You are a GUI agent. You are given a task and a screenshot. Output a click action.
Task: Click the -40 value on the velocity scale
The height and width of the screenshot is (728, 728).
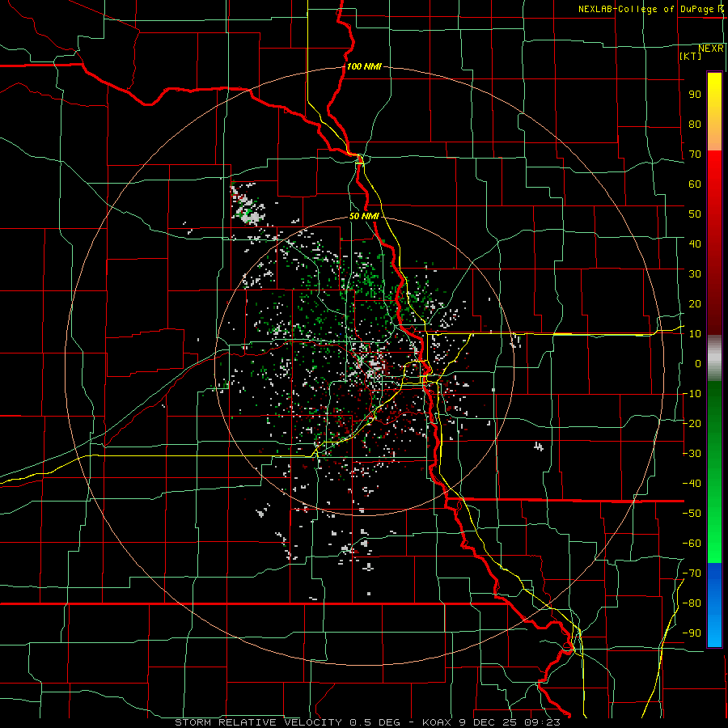pos(692,484)
